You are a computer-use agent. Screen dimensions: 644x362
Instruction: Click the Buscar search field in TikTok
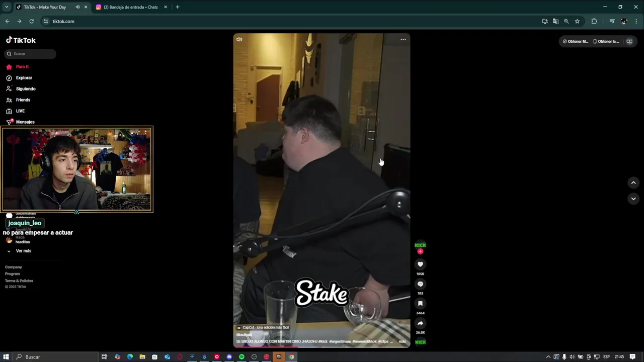[x=30, y=54]
